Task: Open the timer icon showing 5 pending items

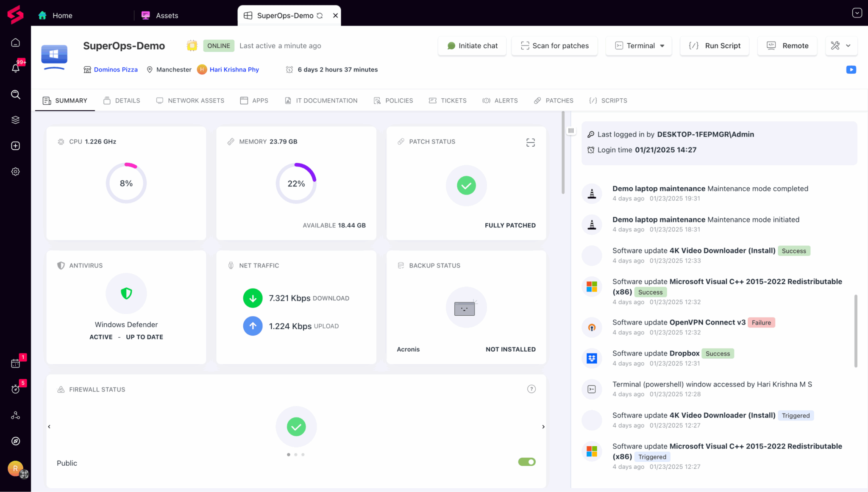Action: click(x=16, y=389)
